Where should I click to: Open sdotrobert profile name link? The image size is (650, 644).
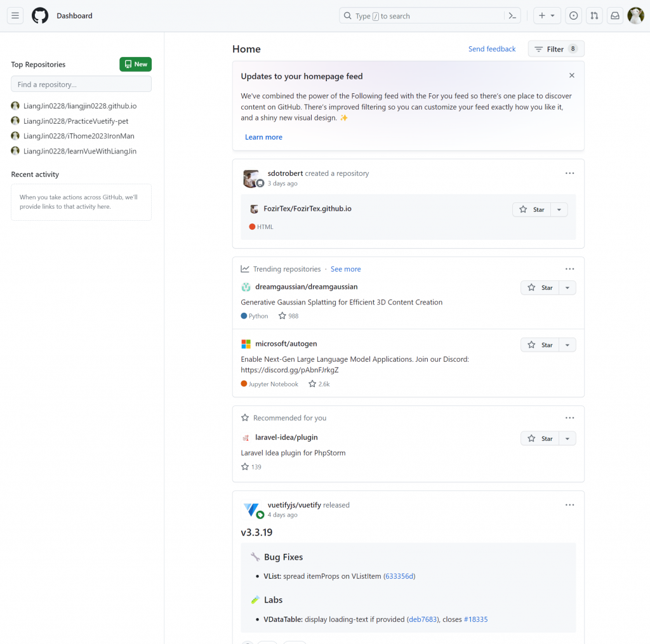pyautogui.click(x=285, y=173)
